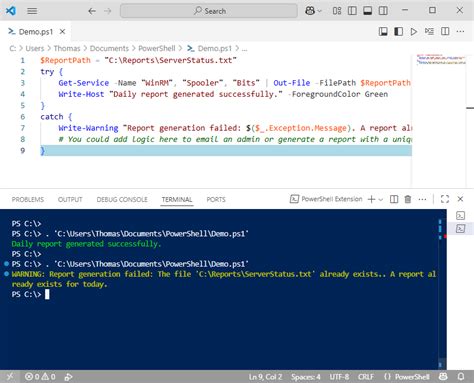The height and width of the screenshot is (383, 474).
Task: Kill terminal with the trash icon
Action: [x=407, y=199]
